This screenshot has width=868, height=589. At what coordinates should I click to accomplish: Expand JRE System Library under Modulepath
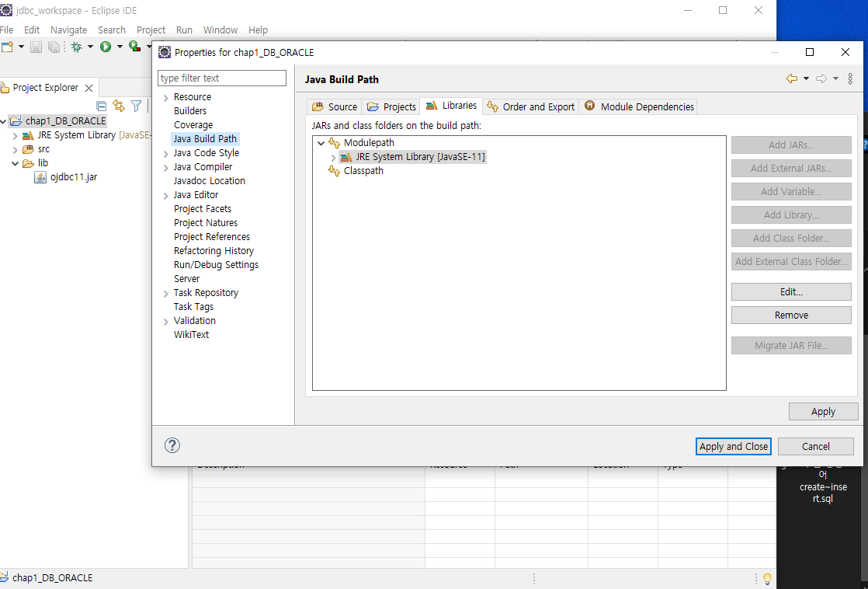333,158
